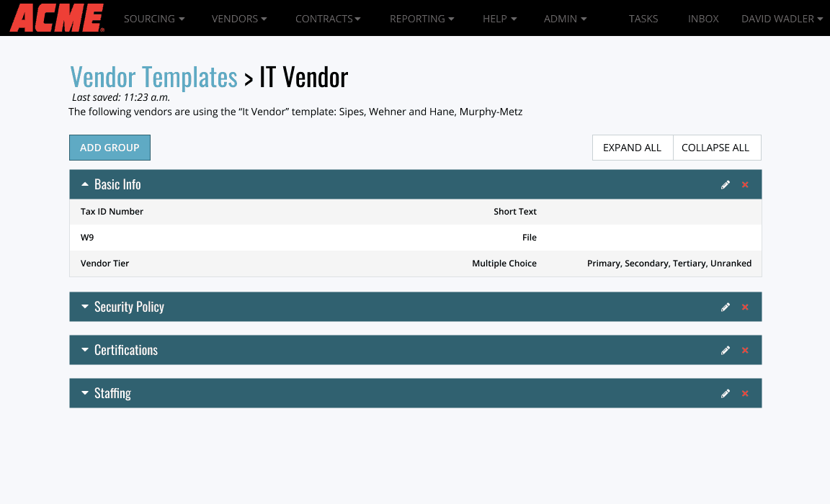Remove the Certifications group
The image size is (830, 504).
tap(745, 350)
